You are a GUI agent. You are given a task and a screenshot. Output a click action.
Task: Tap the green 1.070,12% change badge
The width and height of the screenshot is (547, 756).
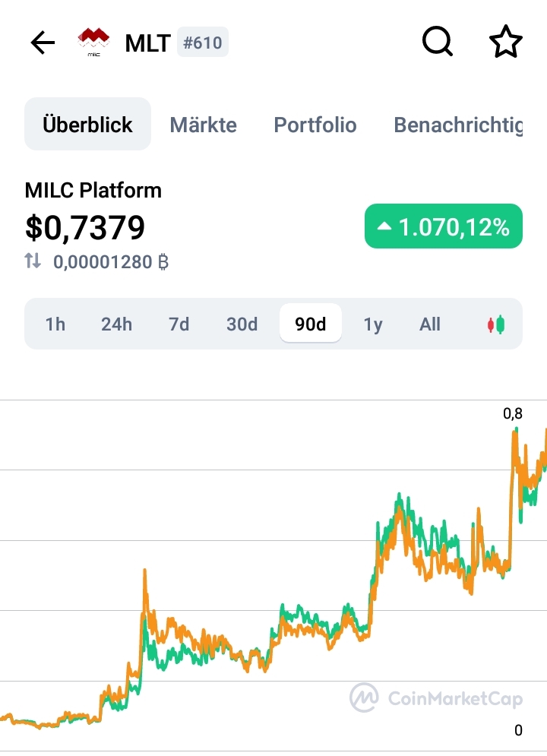coord(444,226)
